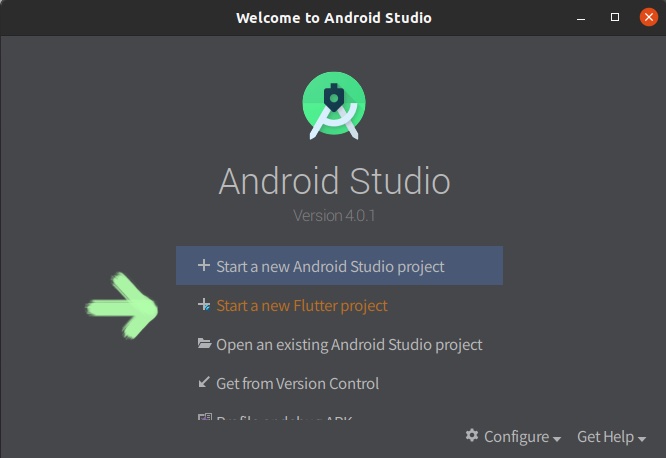Image resolution: width=666 pixels, height=458 pixels.
Task: Maximize the Welcome to Android Studio window
Action: (615, 17)
